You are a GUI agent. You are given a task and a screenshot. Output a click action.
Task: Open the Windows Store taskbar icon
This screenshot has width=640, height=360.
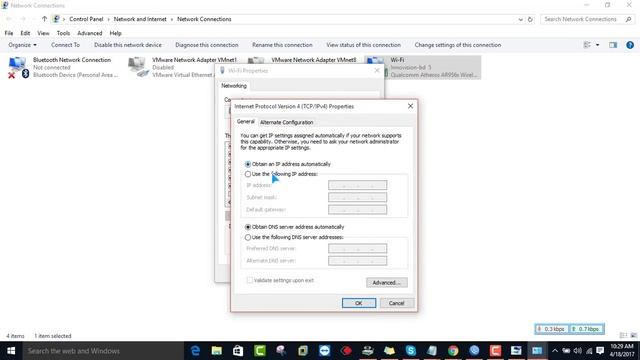(238, 351)
